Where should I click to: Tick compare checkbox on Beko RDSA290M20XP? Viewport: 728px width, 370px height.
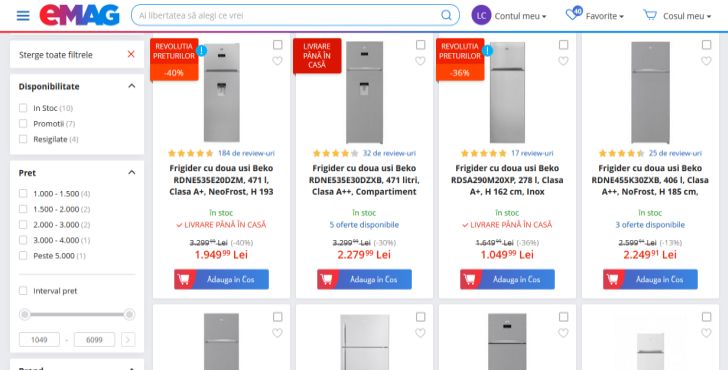click(563, 45)
